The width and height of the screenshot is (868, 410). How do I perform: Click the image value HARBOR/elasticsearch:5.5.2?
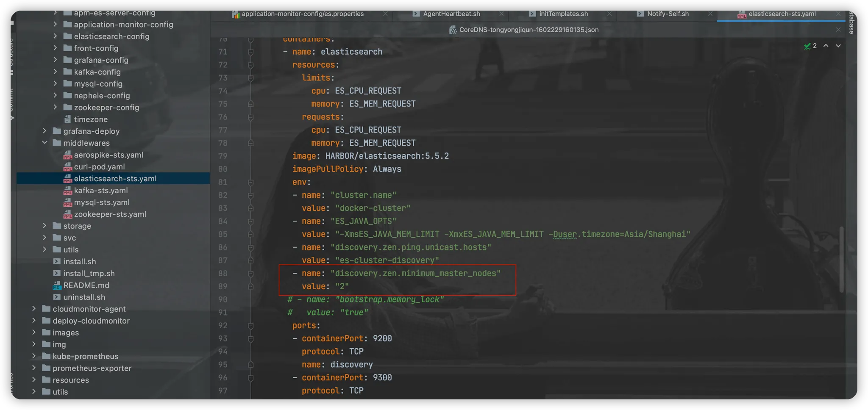coord(387,156)
